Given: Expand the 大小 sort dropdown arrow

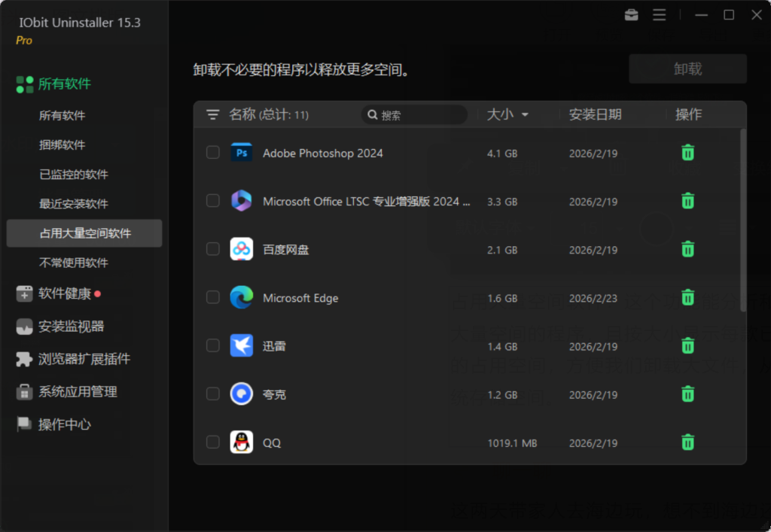Looking at the screenshot, I should point(525,115).
